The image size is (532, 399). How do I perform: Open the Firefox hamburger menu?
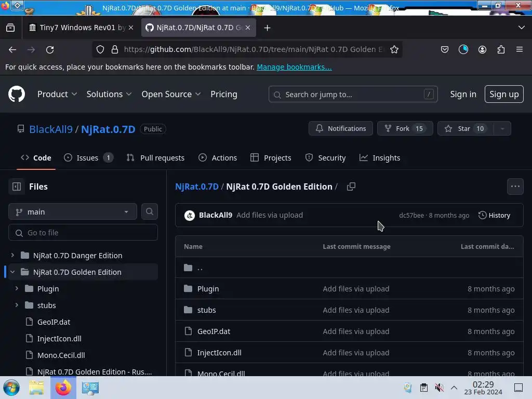pos(520,49)
